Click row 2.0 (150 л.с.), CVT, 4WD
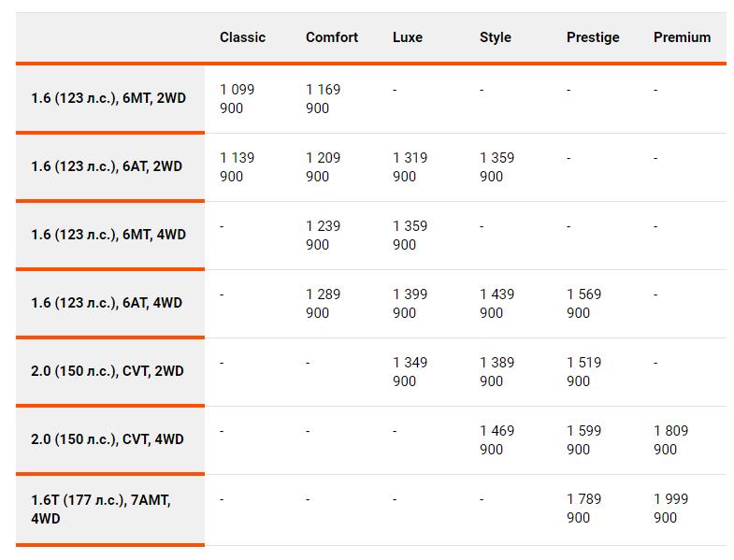 [x=371, y=440]
